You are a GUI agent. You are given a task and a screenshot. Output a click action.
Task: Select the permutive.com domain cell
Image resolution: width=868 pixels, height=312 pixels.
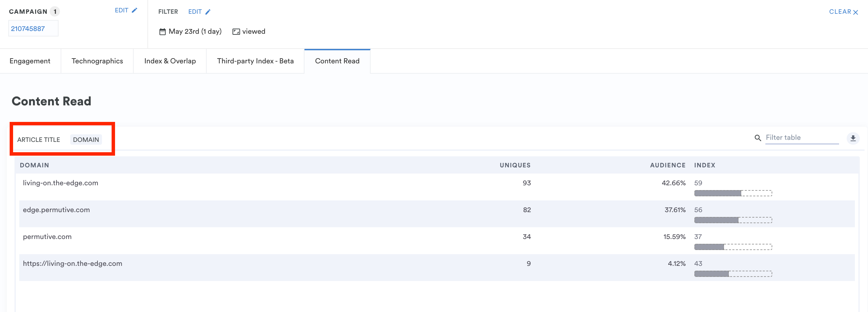coord(47,237)
